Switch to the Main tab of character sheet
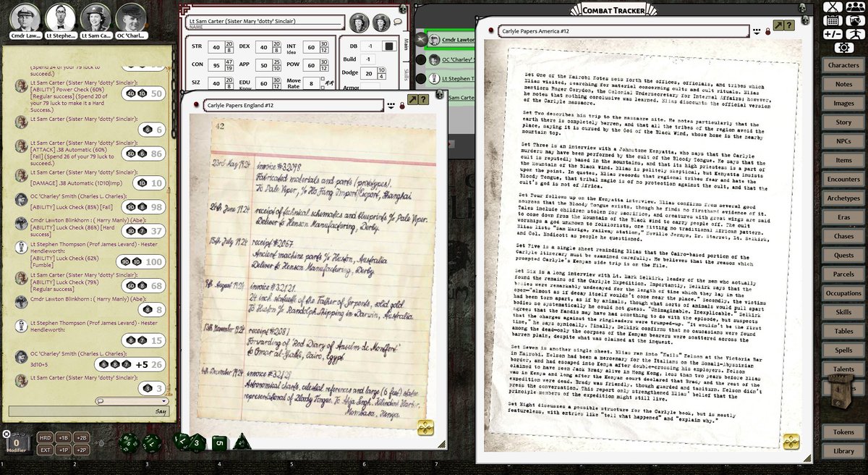The image size is (868, 475). [407, 43]
